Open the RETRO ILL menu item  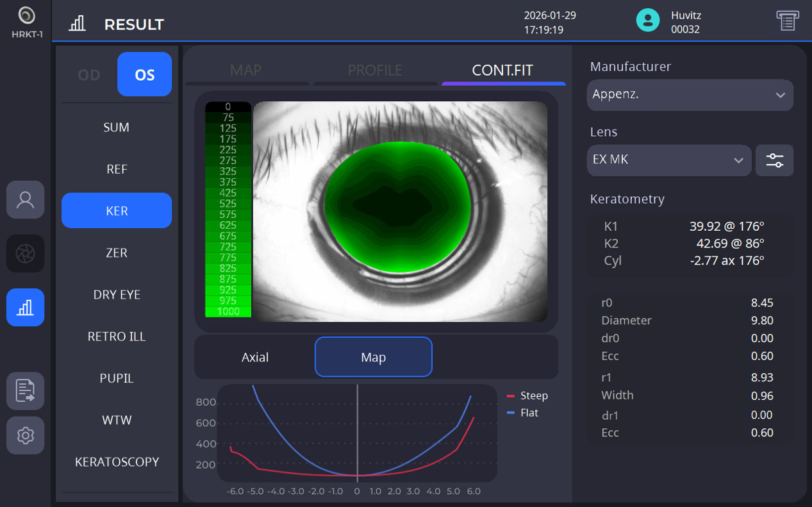(117, 336)
